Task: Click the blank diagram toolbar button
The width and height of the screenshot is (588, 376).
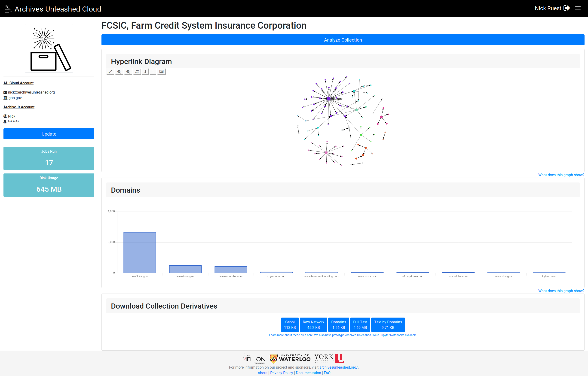Action: 153,72
